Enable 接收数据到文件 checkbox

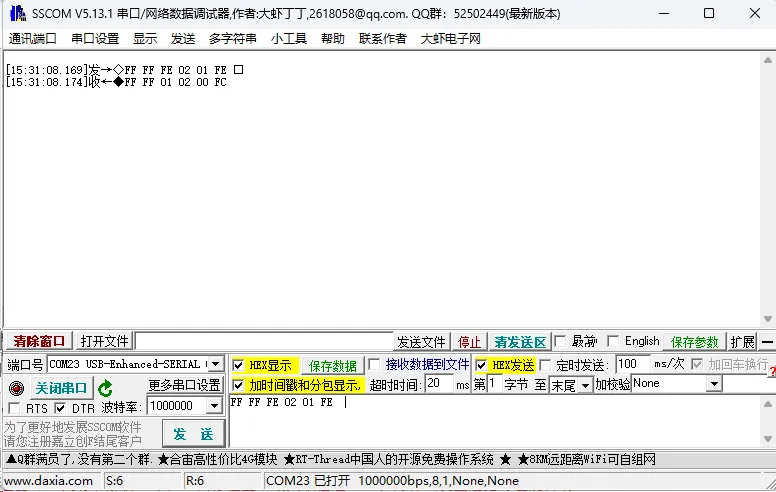point(375,365)
